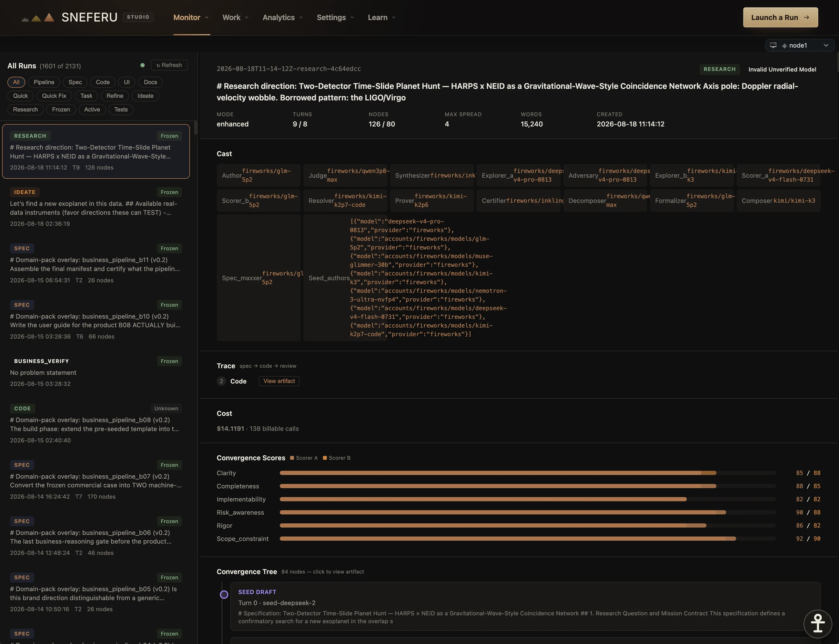Click View artifact for Code trace
Image resolution: width=839 pixels, height=644 pixels.
279,381
